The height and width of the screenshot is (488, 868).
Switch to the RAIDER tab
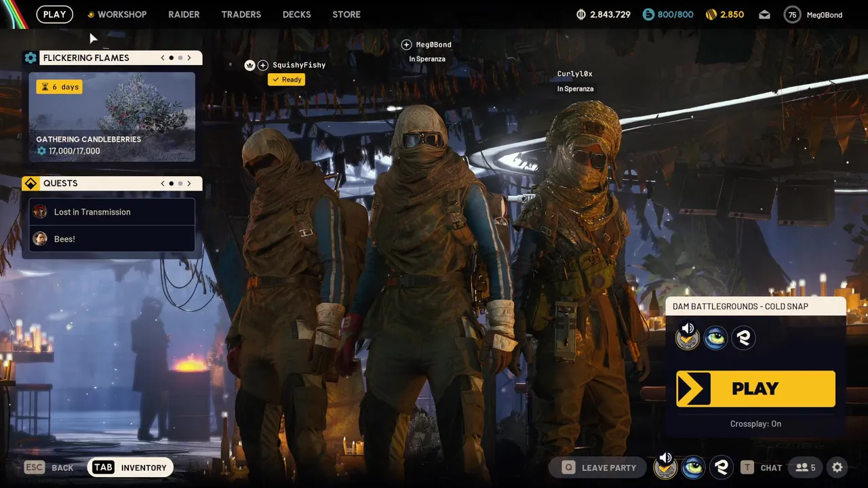[x=184, y=14]
